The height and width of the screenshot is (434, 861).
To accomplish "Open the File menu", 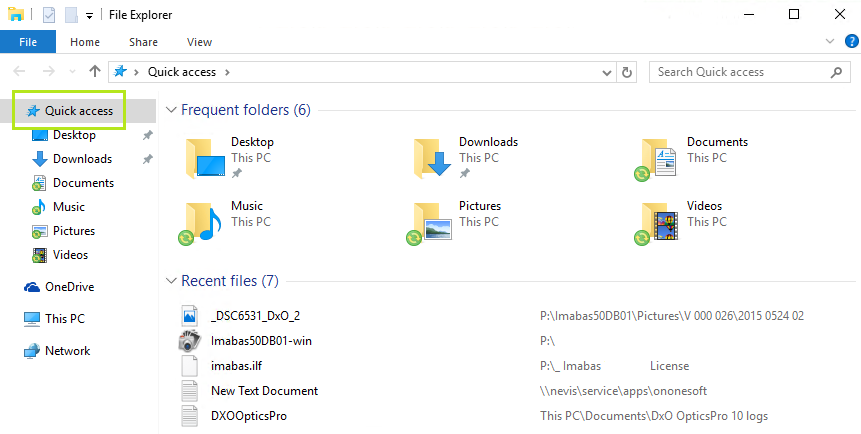I will 28,42.
